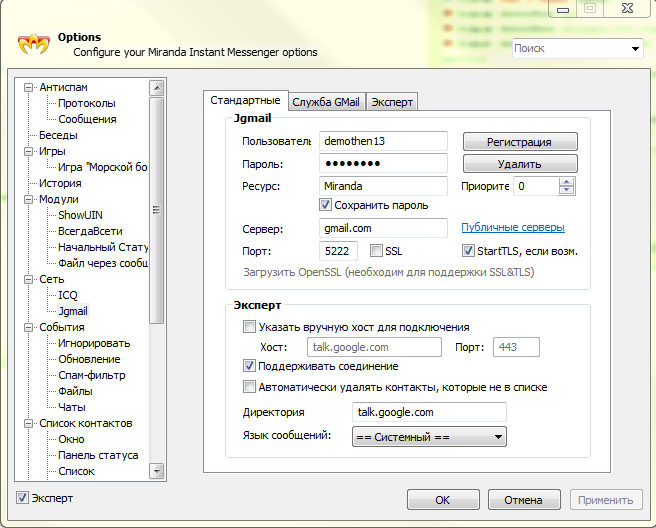Select Jgmail under Сеть

pos(73,311)
